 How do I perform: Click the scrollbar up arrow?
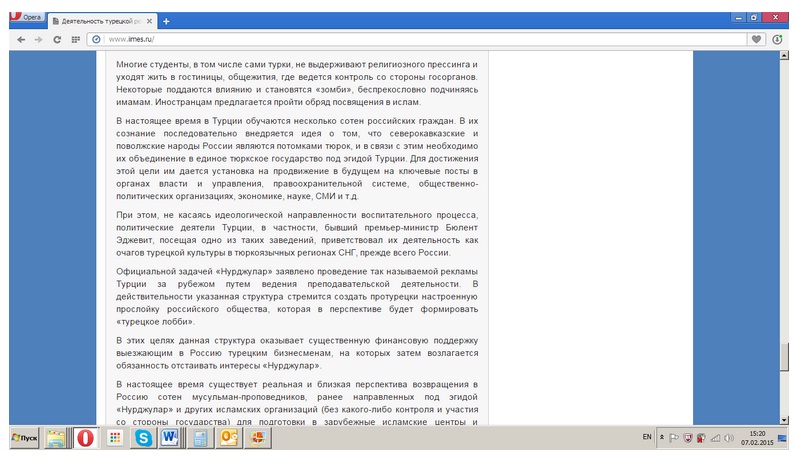784,55
